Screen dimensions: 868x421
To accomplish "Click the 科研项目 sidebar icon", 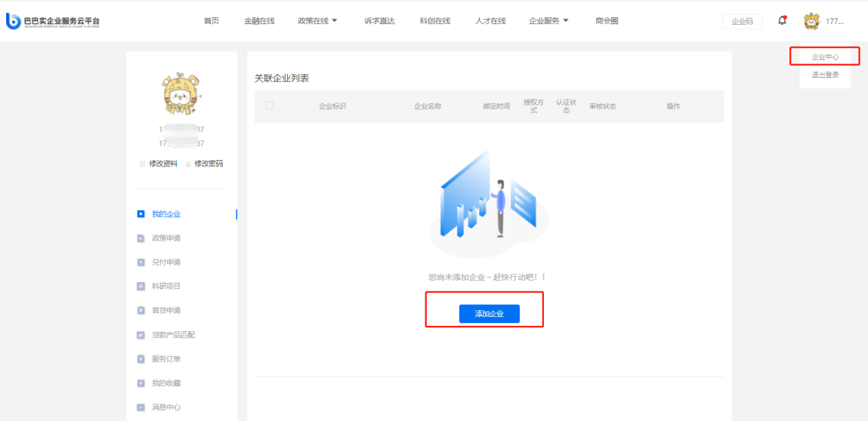I will [x=141, y=286].
